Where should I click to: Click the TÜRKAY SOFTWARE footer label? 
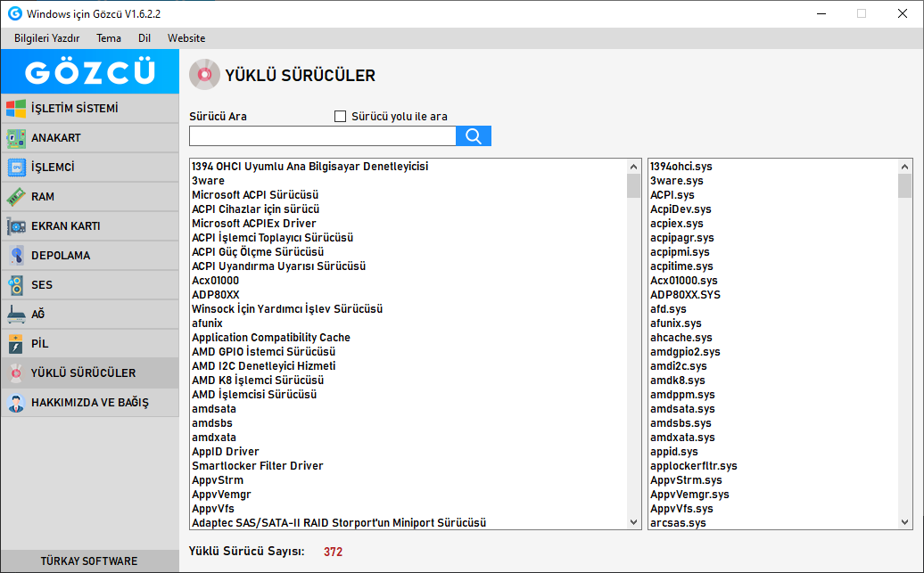coord(89,561)
